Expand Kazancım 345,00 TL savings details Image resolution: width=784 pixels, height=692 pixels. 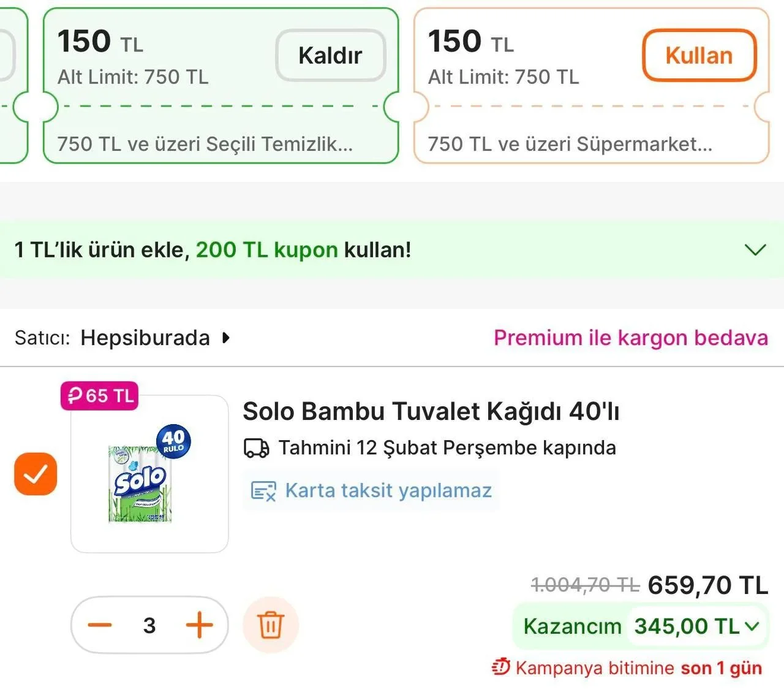tap(752, 626)
